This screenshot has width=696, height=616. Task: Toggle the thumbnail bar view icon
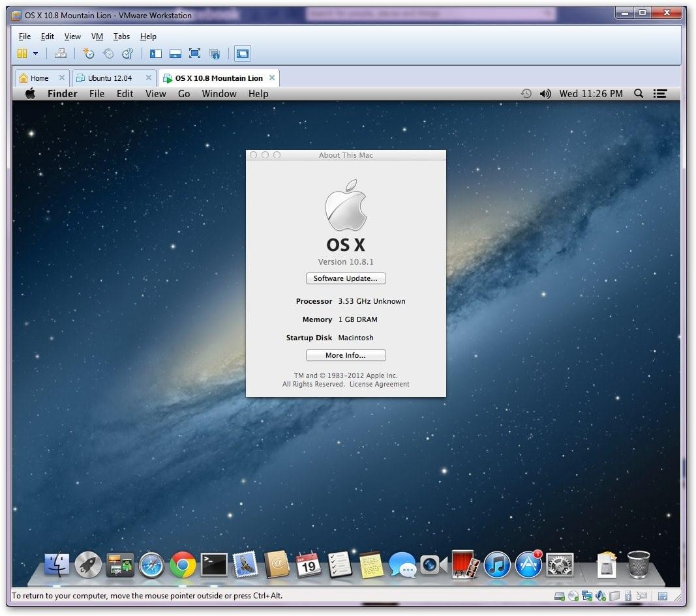click(175, 53)
